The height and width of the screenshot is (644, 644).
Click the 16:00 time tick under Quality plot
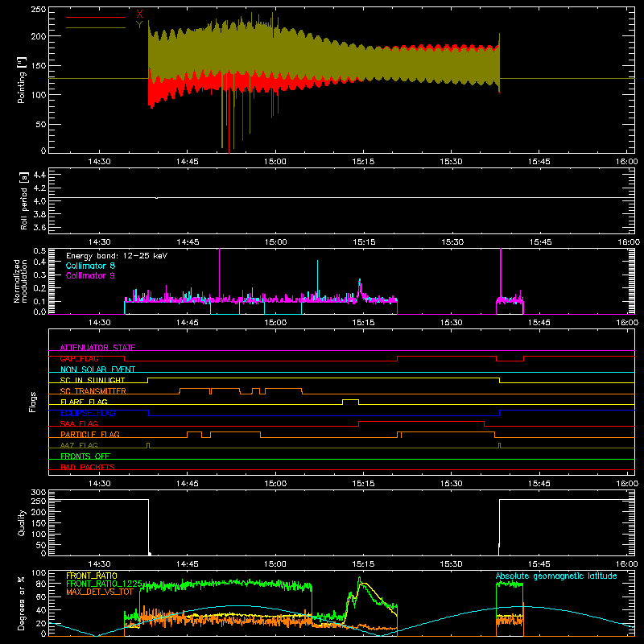click(x=627, y=564)
